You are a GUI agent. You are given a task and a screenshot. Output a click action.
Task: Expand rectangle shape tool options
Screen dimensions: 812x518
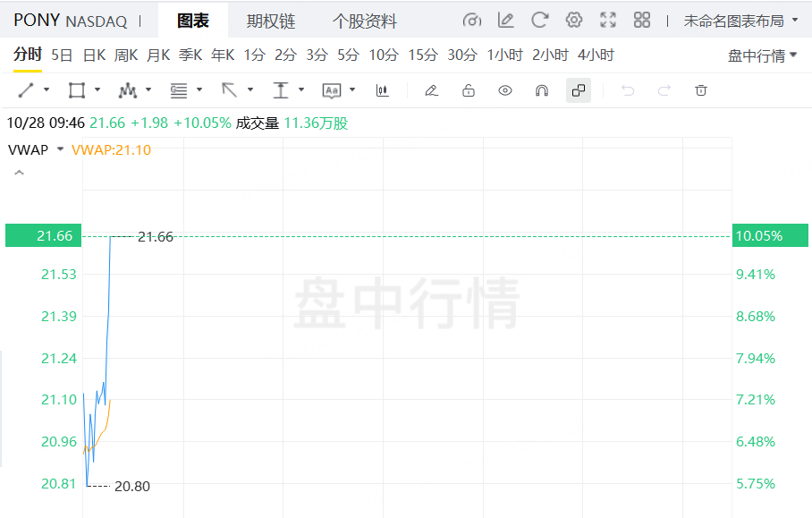point(97,90)
